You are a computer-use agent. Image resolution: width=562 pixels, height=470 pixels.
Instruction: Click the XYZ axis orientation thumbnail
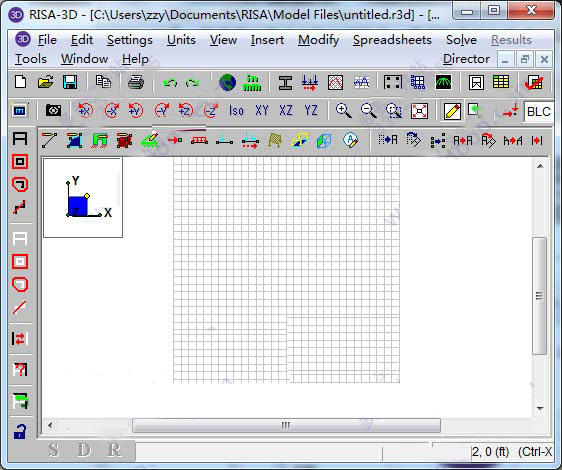pyautogui.click(x=83, y=198)
